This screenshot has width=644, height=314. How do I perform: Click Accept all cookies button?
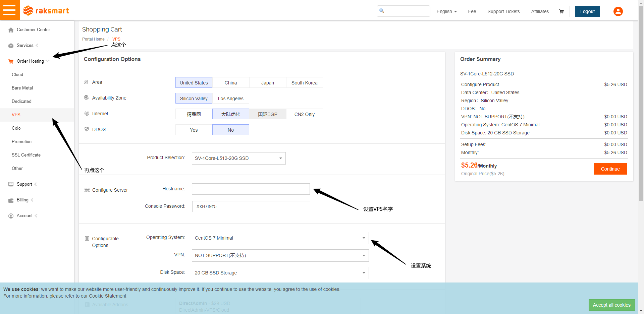(x=611, y=305)
